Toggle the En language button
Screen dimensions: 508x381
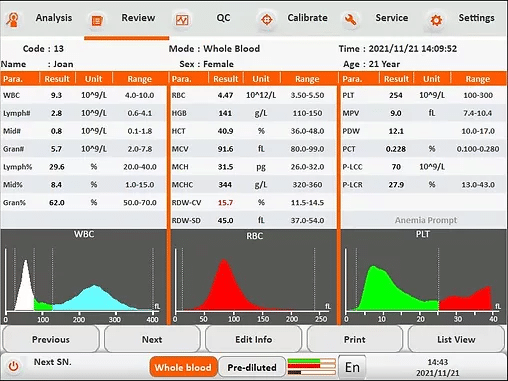pos(352,367)
